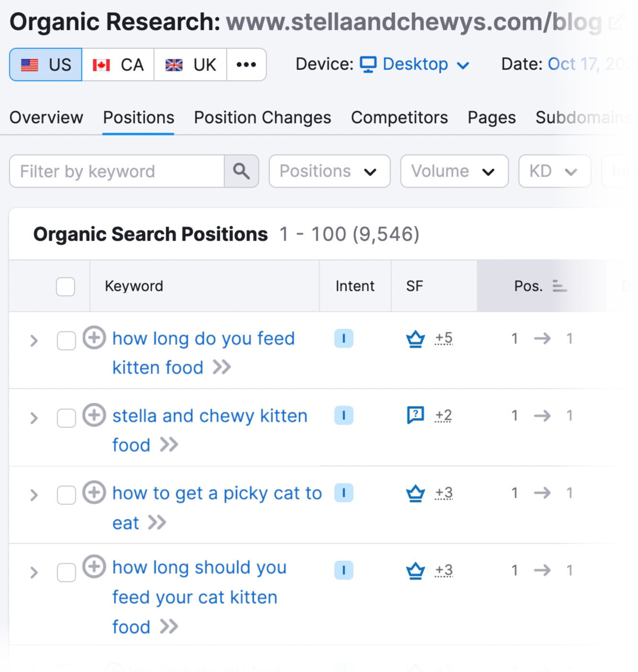The height and width of the screenshot is (672, 638).
Task: Go to Position Changes tab
Action: tap(263, 118)
